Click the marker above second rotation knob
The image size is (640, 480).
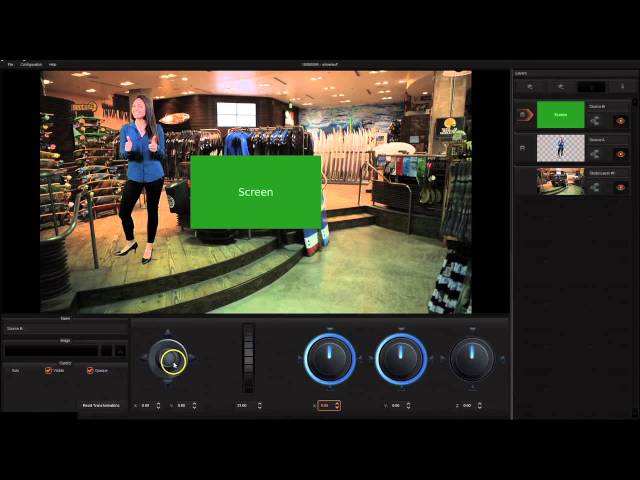click(401, 328)
